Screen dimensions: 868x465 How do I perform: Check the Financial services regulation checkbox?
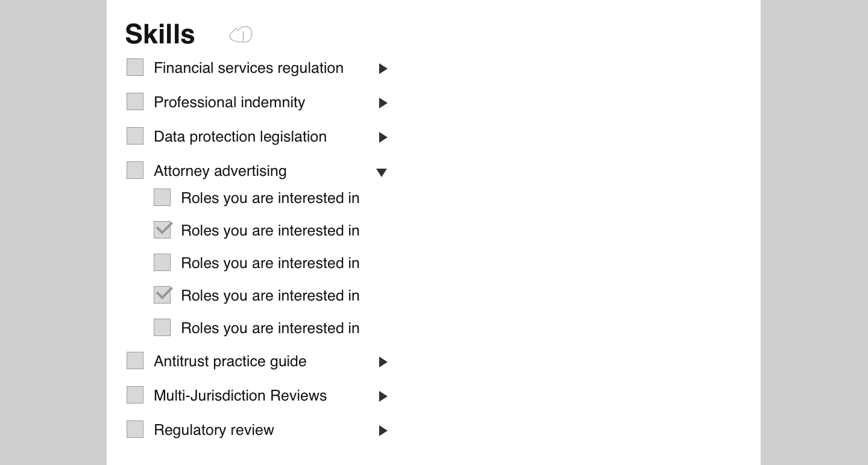point(135,67)
